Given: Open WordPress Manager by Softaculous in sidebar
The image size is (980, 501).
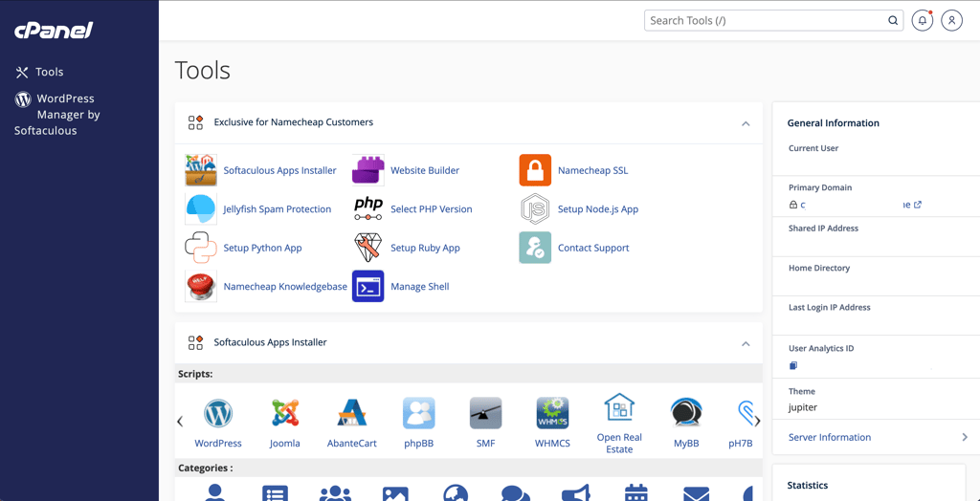Looking at the screenshot, I should (56, 115).
